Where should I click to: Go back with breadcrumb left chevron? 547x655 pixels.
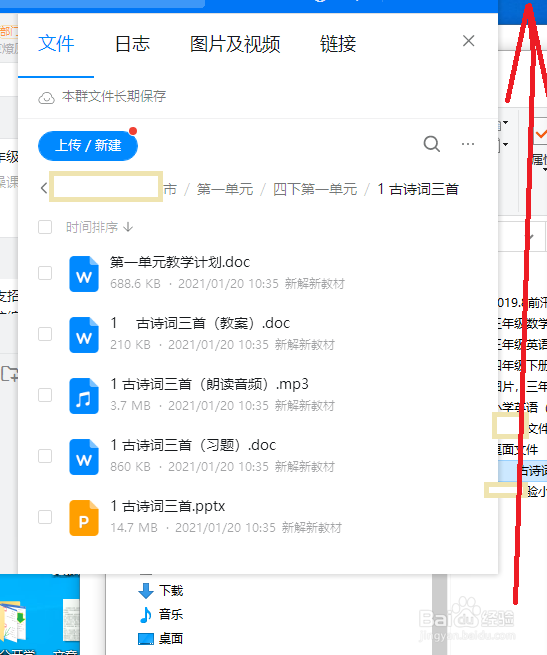(44, 188)
